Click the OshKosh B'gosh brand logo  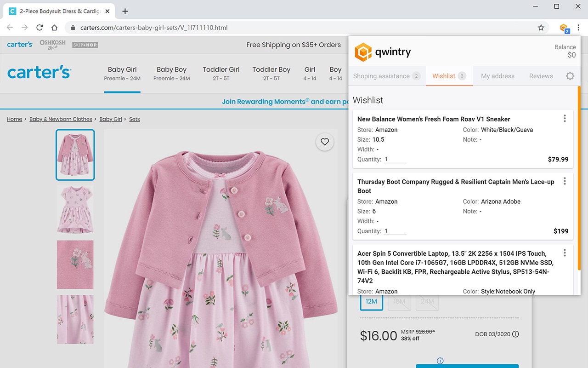pyautogui.click(x=52, y=44)
